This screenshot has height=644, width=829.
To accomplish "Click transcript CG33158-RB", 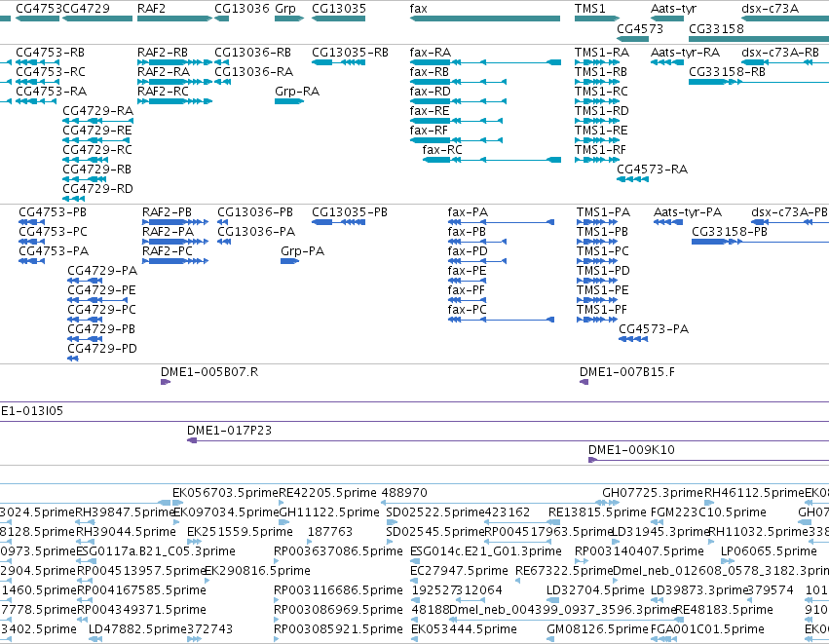I will tap(759, 82).
